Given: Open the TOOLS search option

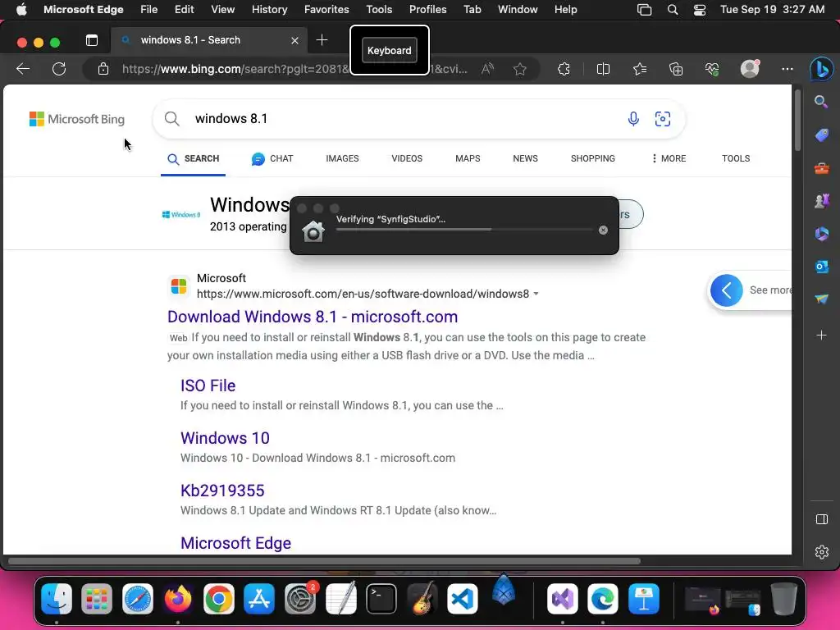Looking at the screenshot, I should click(736, 158).
